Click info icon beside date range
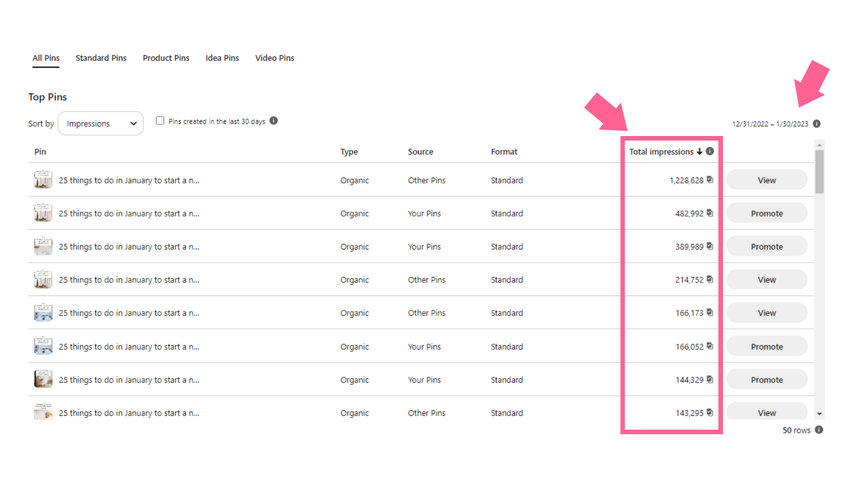Image resolution: width=868 pixels, height=488 pixels. point(816,124)
